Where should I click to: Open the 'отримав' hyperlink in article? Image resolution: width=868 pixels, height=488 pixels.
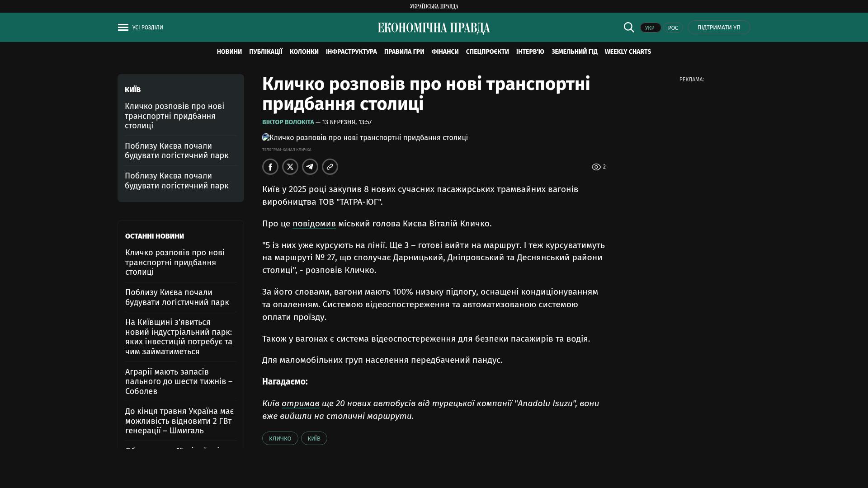[300, 404]
